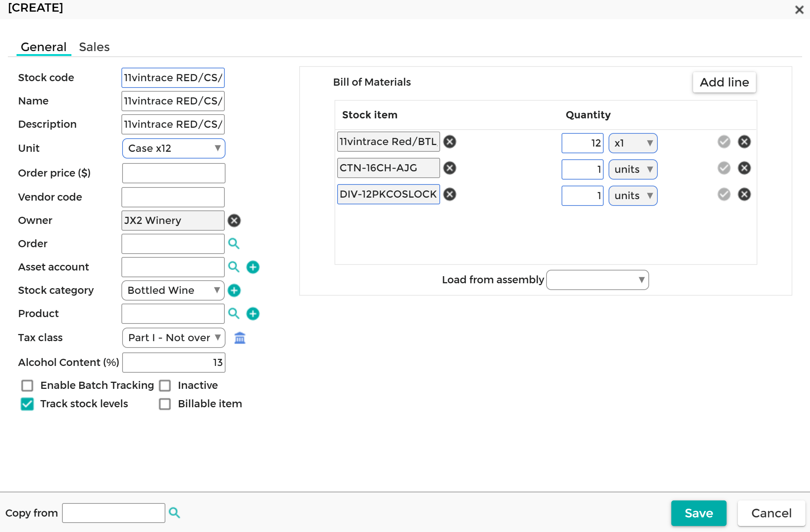Image resolution: width=810 pixels, height=532 pixels.
Task: Delete the CTN-16CH-AJG BOM line
Action: coord(744,168)
